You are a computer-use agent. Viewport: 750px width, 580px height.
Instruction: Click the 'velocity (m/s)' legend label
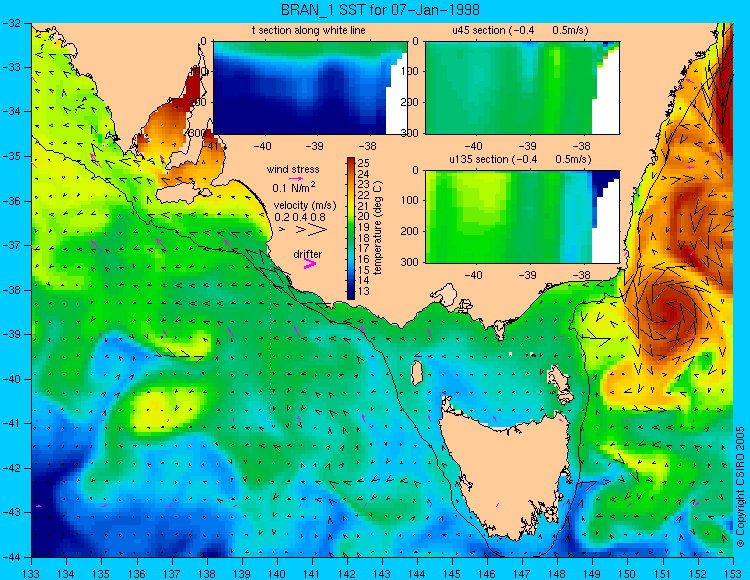click(305, 206)
